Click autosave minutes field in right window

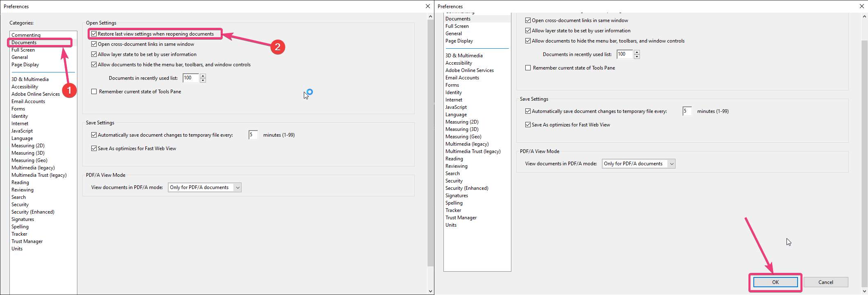[687, 111]
